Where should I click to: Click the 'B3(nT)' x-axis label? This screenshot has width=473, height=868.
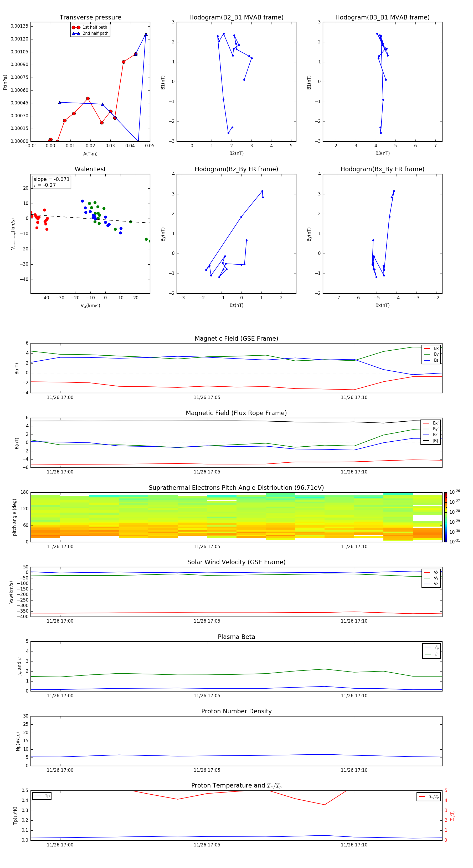point(382,153)
